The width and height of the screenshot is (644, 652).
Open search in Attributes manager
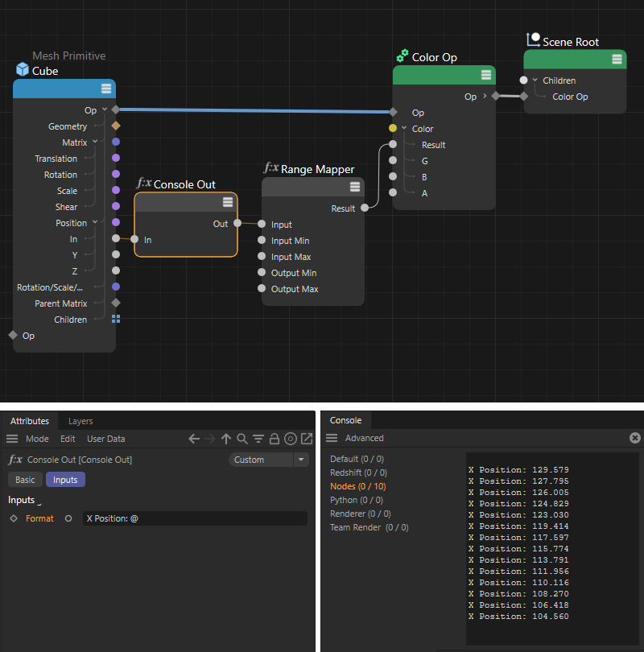click(x=242, y=439)
